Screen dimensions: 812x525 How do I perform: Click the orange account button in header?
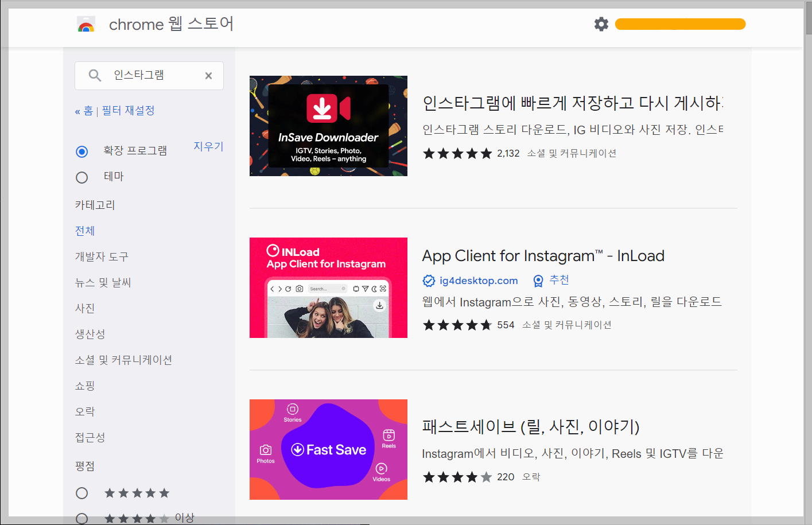coord(680,24)
